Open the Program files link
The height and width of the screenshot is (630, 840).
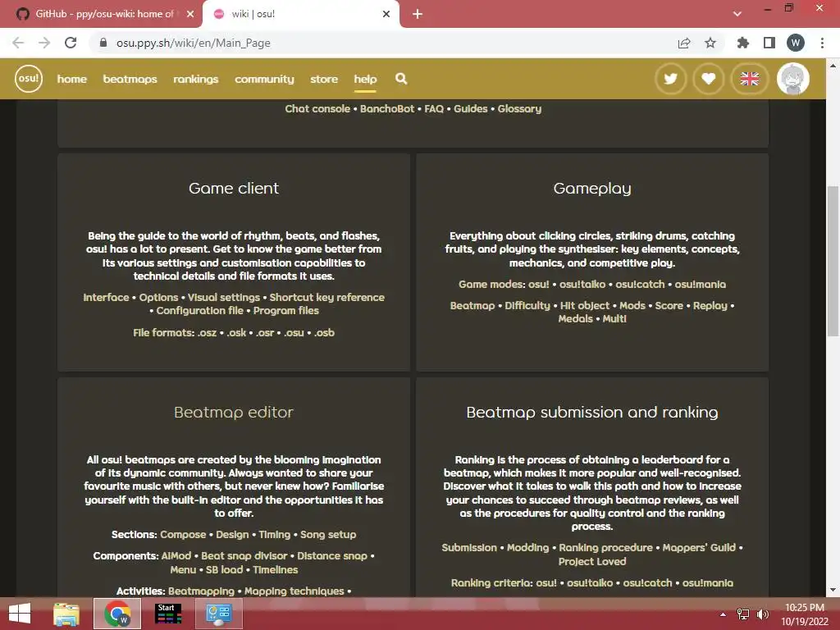coord(286,311)
